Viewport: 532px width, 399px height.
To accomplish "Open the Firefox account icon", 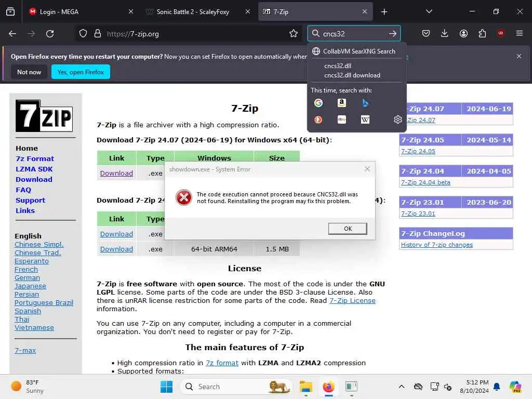I will (x=463, y=34).
